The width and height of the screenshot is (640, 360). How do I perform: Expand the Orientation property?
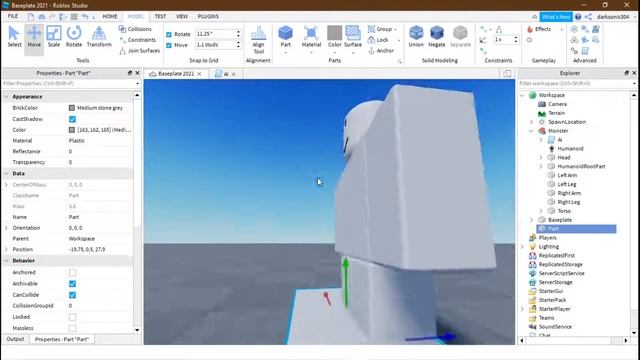click(6, 228)
